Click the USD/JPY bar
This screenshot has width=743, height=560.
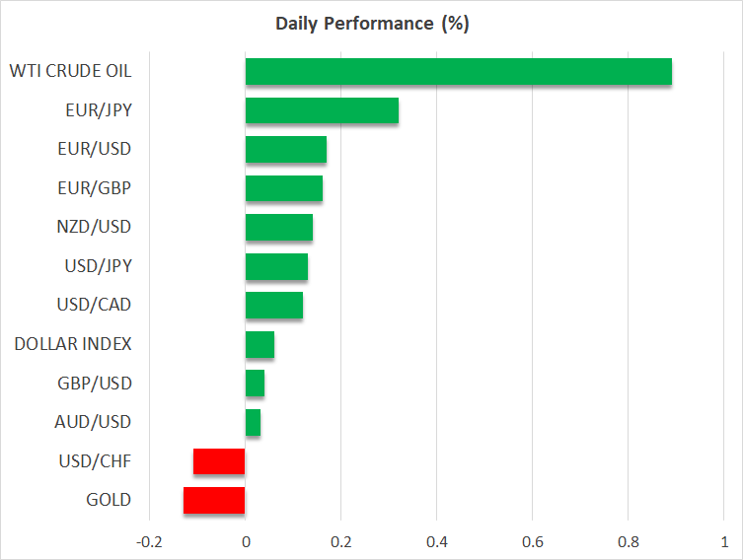coord(276,266)
